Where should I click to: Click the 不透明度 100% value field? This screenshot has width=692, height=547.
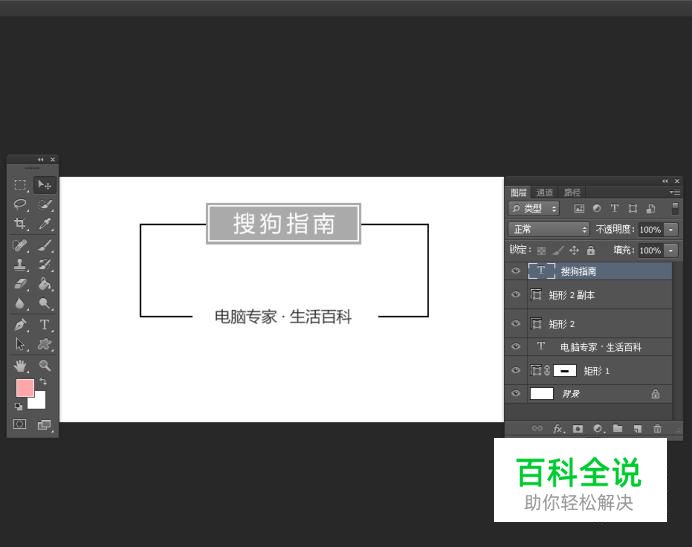coord(651,230)
